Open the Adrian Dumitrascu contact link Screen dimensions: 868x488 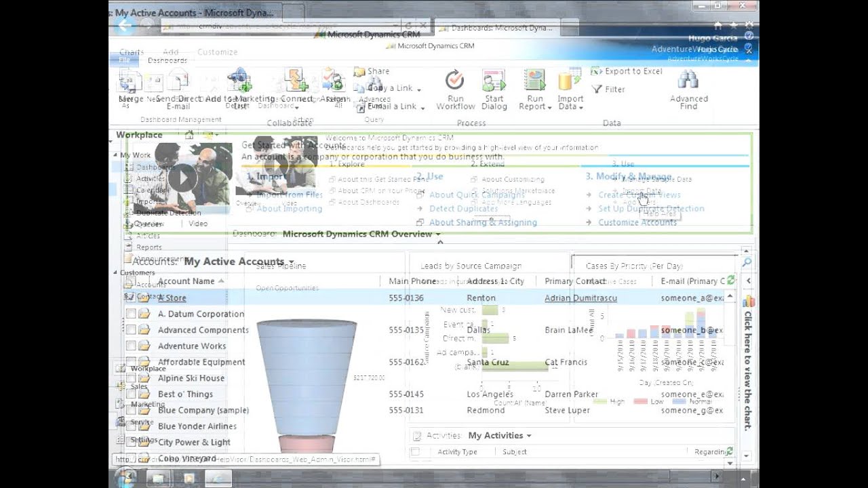click(x=580, y=298)
